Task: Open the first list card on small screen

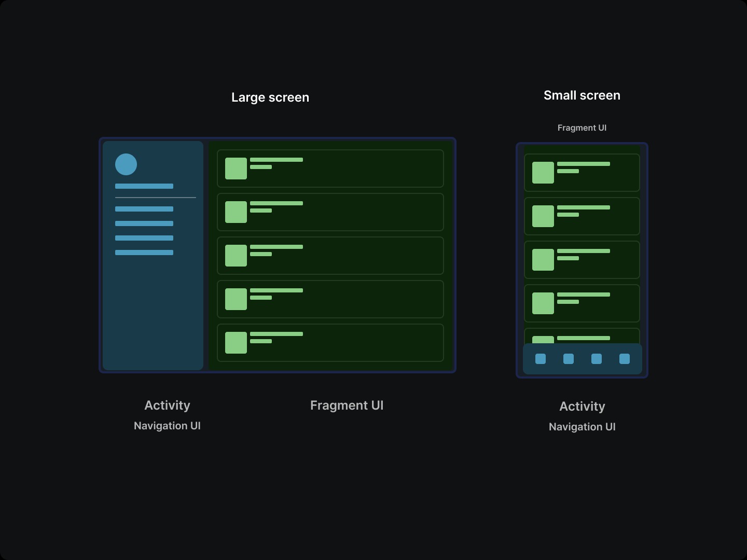Action: point(582,173)
